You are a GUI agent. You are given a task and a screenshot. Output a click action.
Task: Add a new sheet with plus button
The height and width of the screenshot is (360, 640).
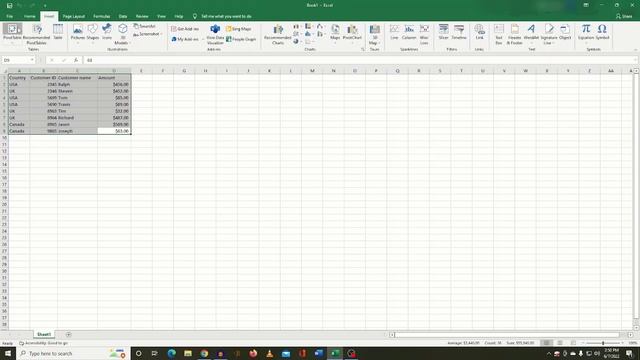[68, 334]
